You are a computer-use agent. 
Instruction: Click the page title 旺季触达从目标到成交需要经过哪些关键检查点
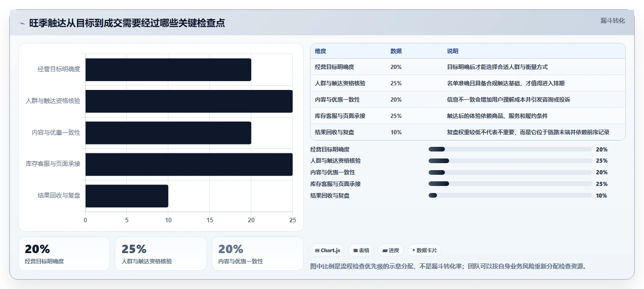click(127, 23)
